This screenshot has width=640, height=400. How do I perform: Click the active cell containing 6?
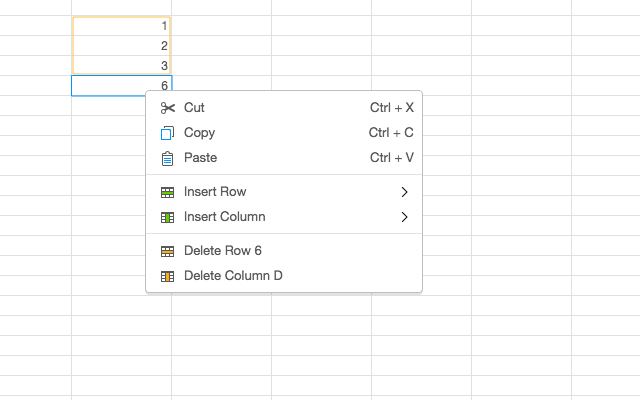click(121, 86)
